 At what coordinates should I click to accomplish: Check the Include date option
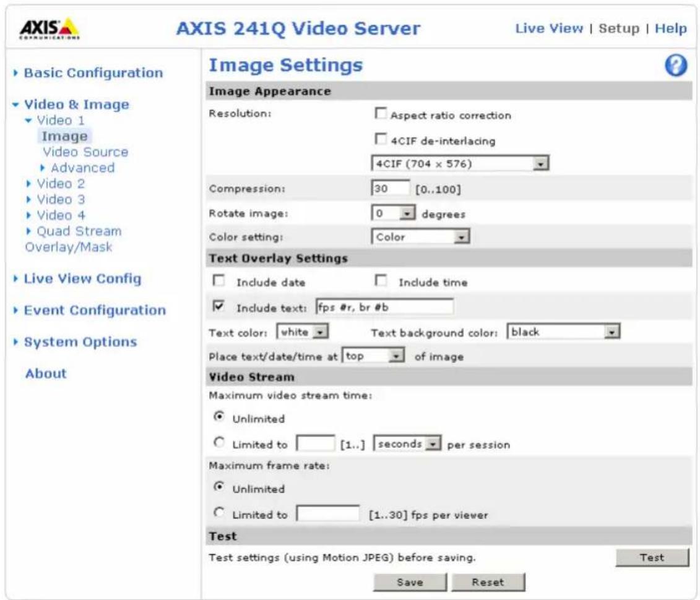tap(218, 281)
